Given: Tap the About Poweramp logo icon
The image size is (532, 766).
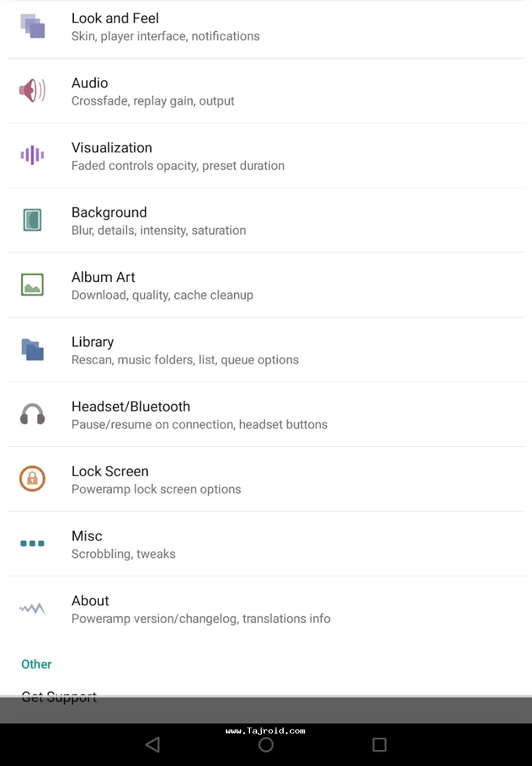Looking at the screenshot, I should [x=33, y=608].
